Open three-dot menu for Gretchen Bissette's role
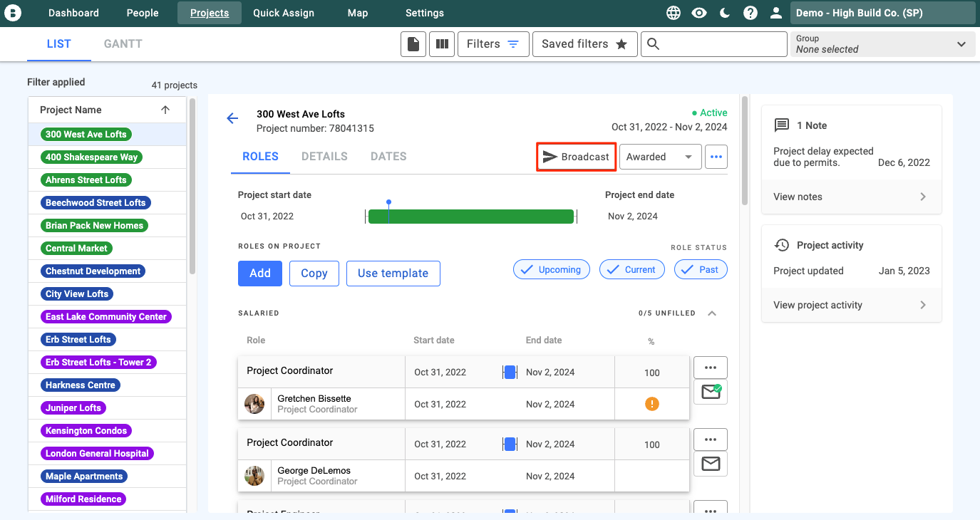Screen dimensions: 980x520 tap(710, 368)
